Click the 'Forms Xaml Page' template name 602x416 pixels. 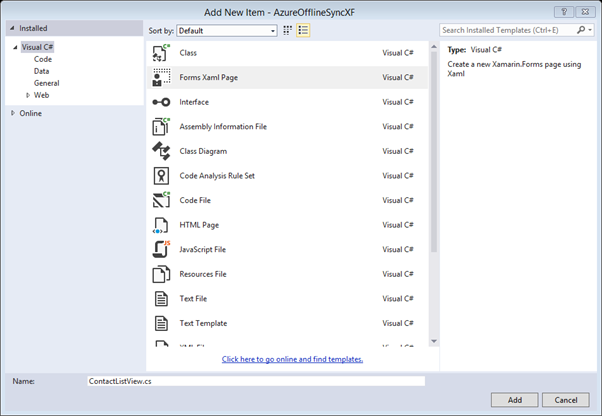point(208,78)
